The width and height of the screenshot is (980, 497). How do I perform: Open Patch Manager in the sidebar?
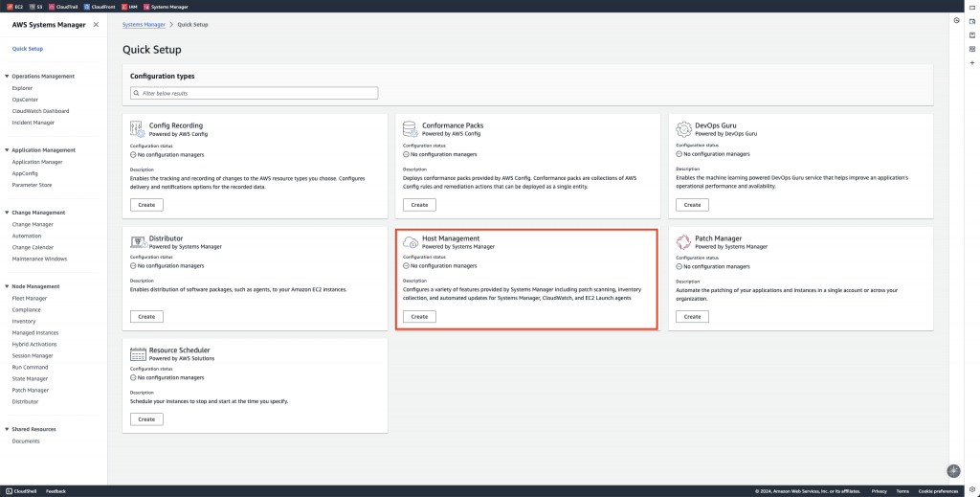tap(30, 390)
